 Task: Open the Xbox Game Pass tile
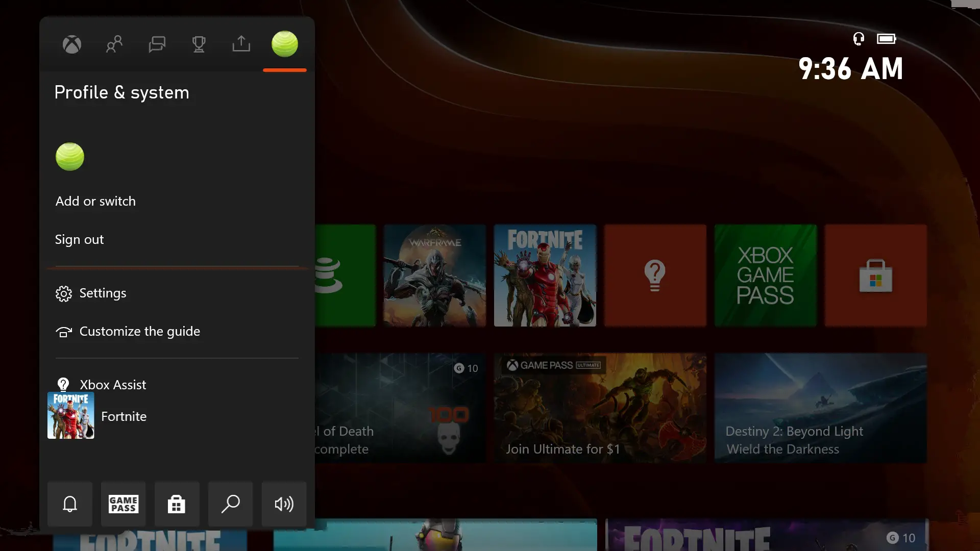[765, 275]
